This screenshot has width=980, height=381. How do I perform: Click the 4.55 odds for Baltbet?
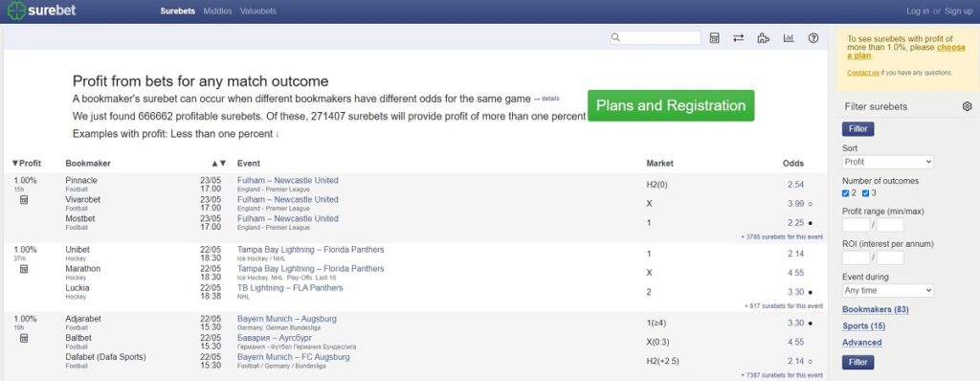[795, 342]
